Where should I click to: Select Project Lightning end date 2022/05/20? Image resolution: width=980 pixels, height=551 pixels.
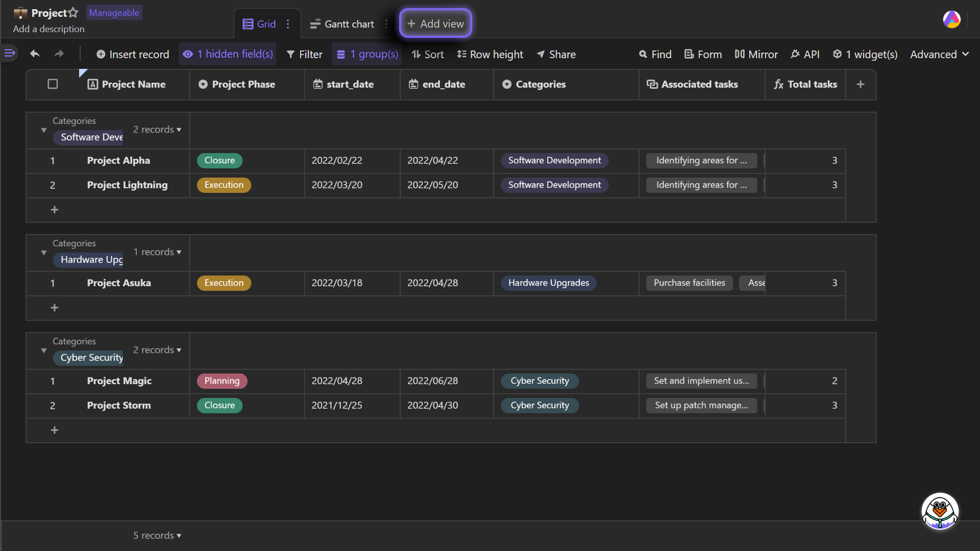(x=447, y=185)
